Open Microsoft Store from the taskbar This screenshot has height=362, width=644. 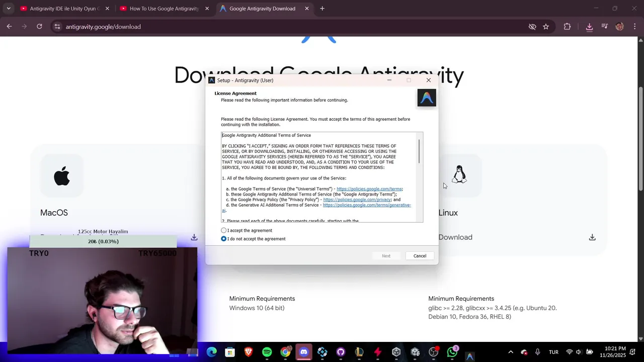point(230,352)
